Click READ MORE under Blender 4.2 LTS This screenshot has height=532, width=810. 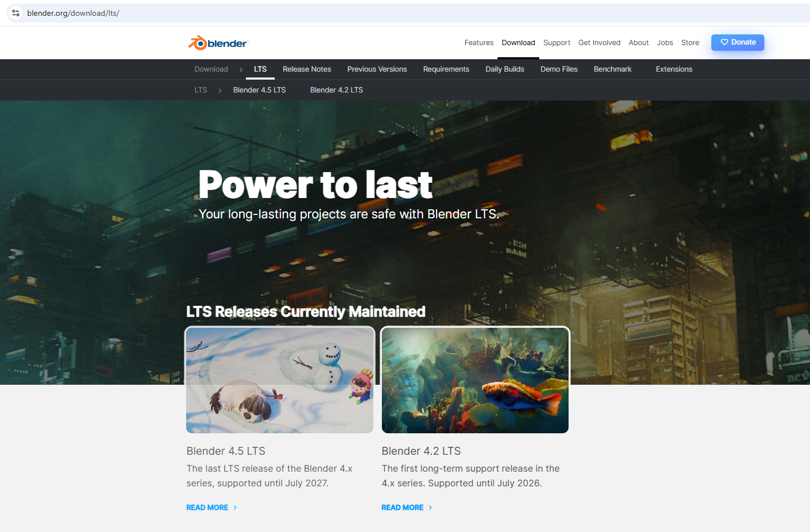point(407,508)
